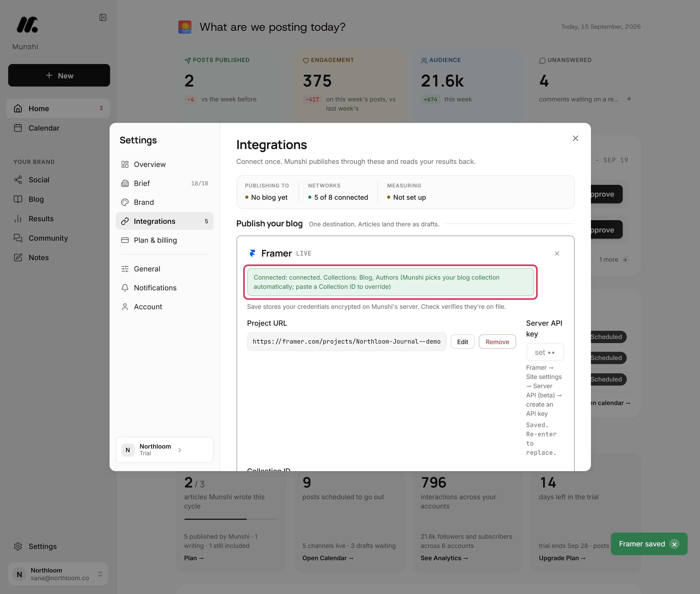Edit the Framer project URL

click(462, 342)
